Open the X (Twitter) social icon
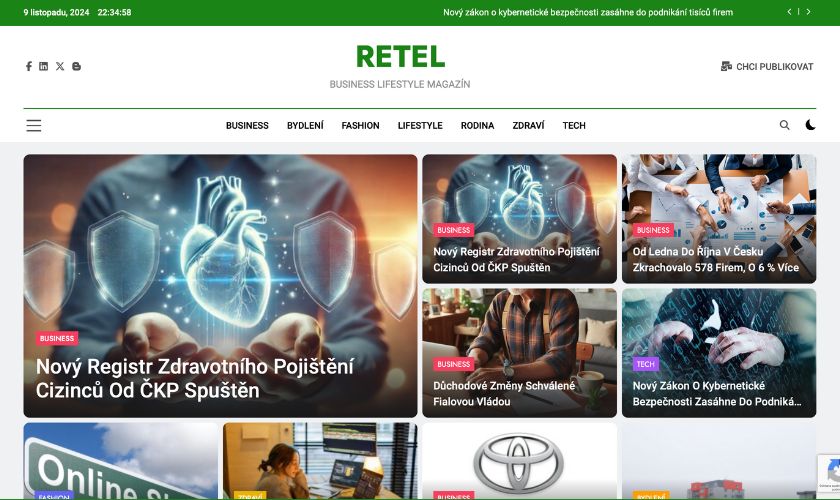The image size is (840, 500). point(60,66)
